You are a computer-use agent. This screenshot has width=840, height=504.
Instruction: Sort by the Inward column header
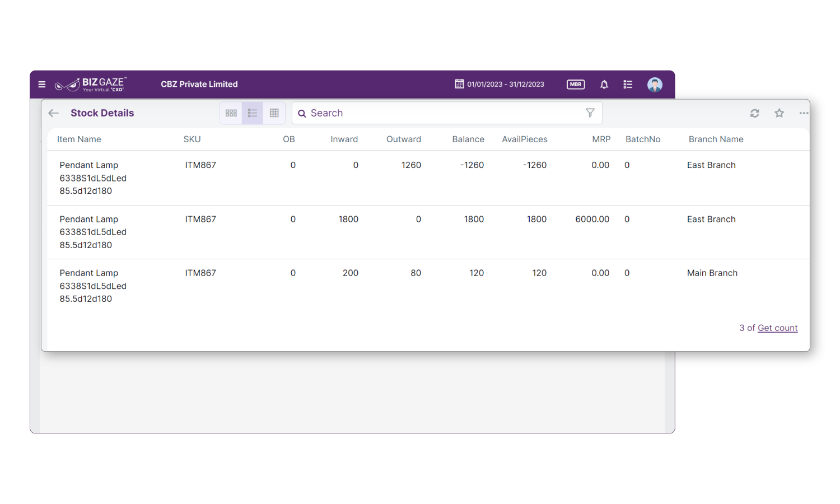(x=344, y=139)
